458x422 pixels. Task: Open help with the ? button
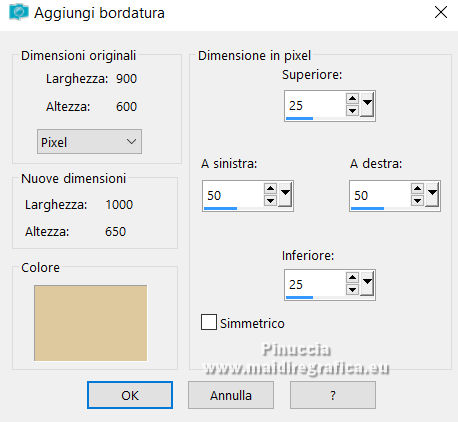[x=333, y=395]
